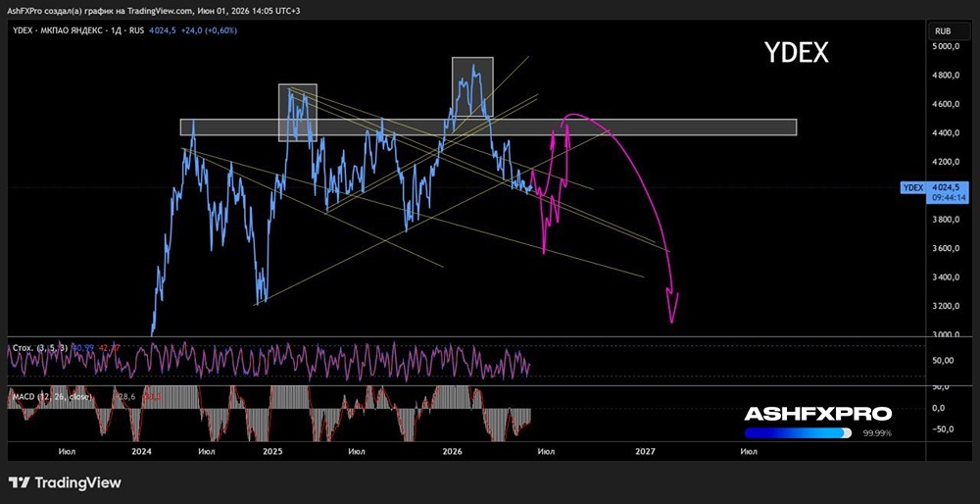Open the Стох. (3, 5, 3) indicator legend

coord(41,347)
